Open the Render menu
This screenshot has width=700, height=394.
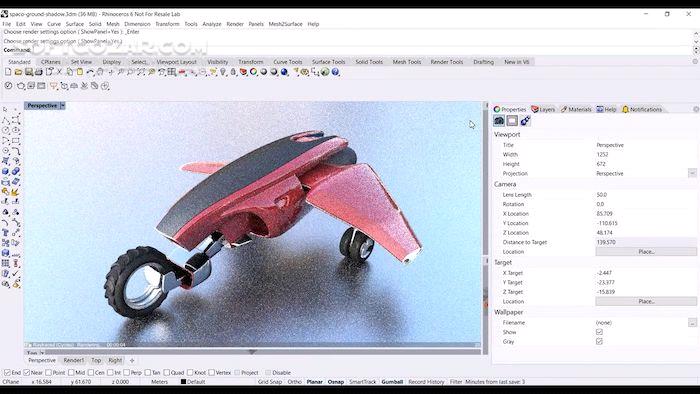tap(235, 24)
